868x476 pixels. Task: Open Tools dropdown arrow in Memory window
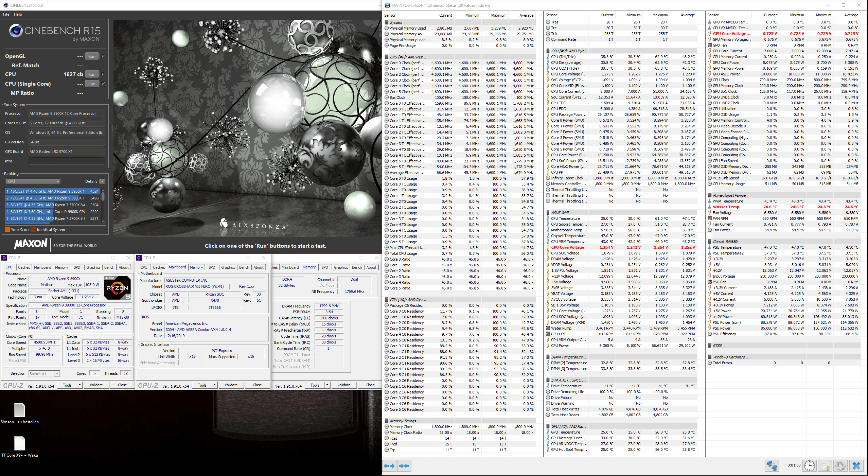coord(327,385)
